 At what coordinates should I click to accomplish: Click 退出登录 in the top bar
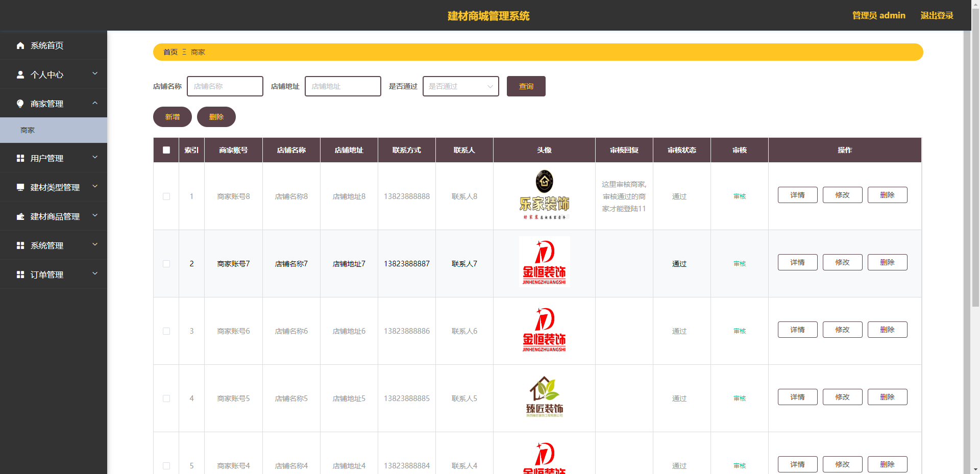coord(937,15)
